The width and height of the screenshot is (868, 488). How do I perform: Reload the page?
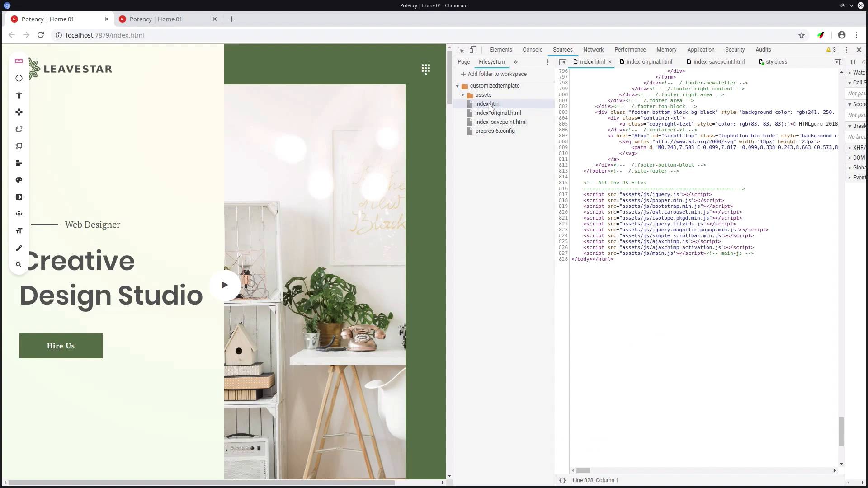(x=41, y=35)
